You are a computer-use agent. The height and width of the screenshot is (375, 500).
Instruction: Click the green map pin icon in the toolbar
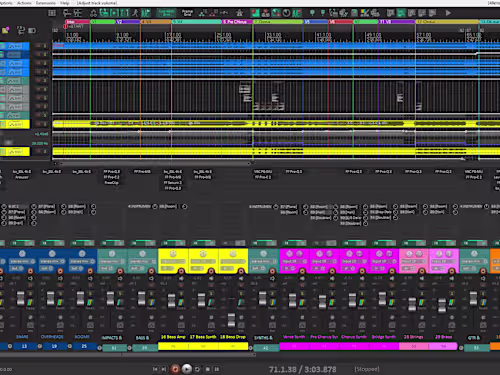tap(312, 13)
